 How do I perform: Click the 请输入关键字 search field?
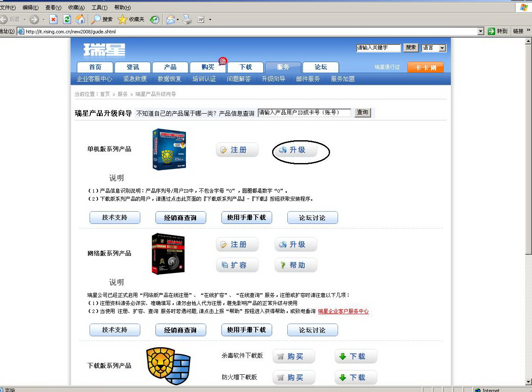[x=379, y=48]
